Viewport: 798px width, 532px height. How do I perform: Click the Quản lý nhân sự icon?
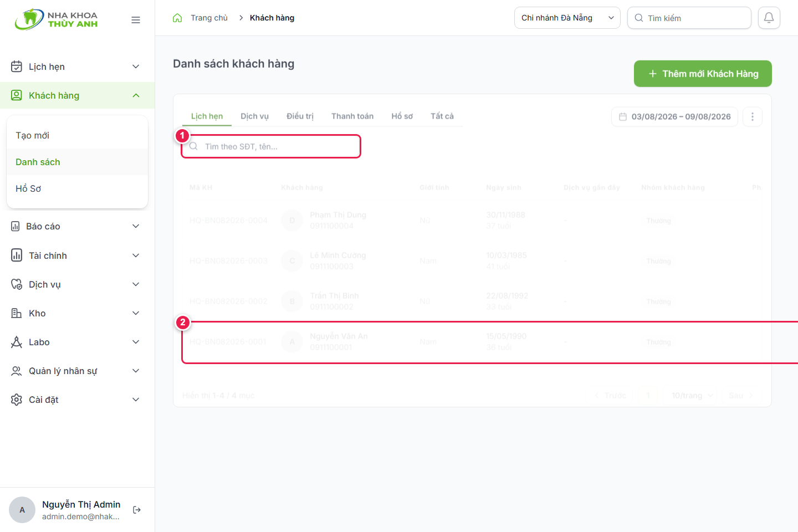[17, 371]
